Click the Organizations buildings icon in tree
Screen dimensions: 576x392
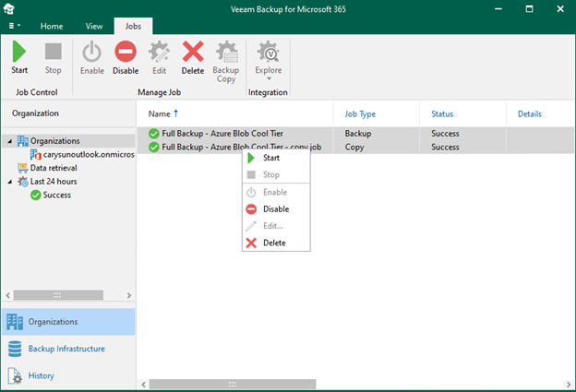coord(23,141)
